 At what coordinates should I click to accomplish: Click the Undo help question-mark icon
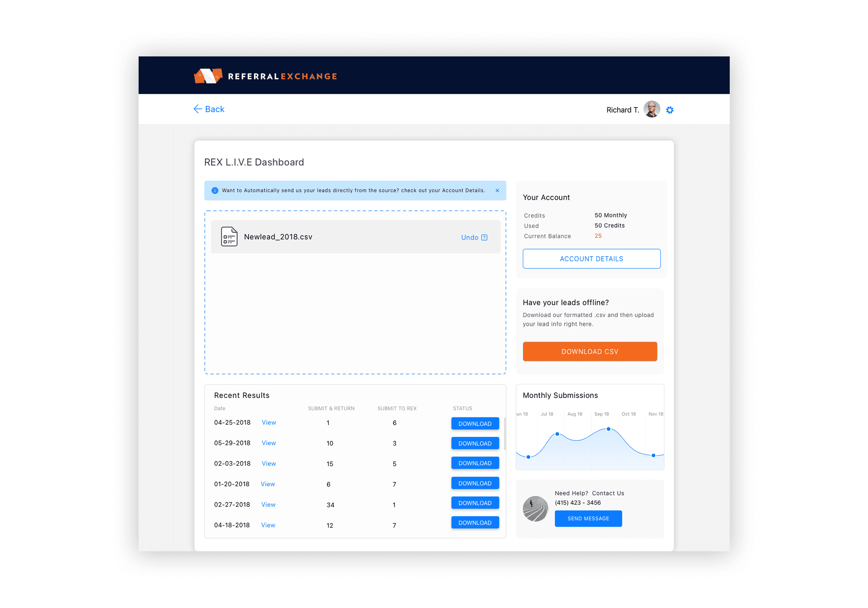point(484,238)
